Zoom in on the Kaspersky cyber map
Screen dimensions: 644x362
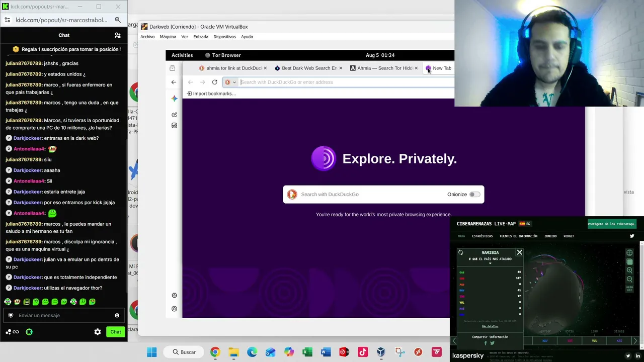tap(629, 270)
